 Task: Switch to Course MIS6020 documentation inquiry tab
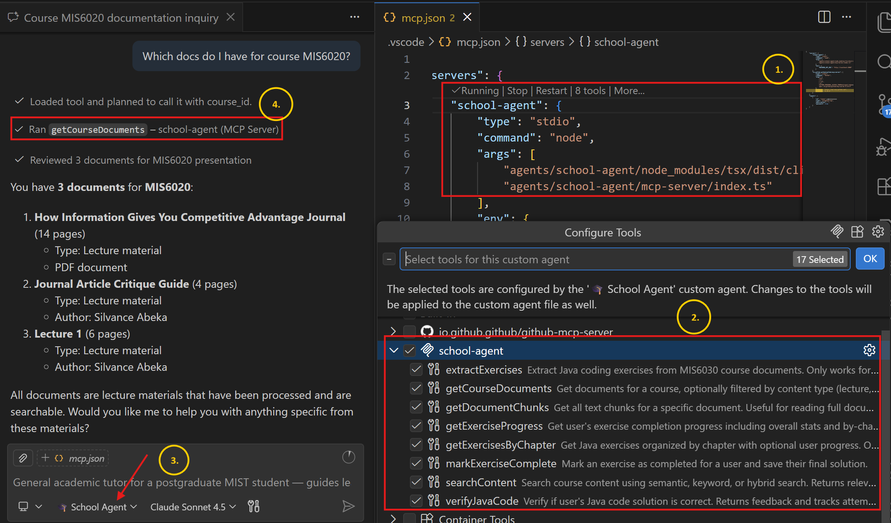pyautogui.click(x=121, y=18)
